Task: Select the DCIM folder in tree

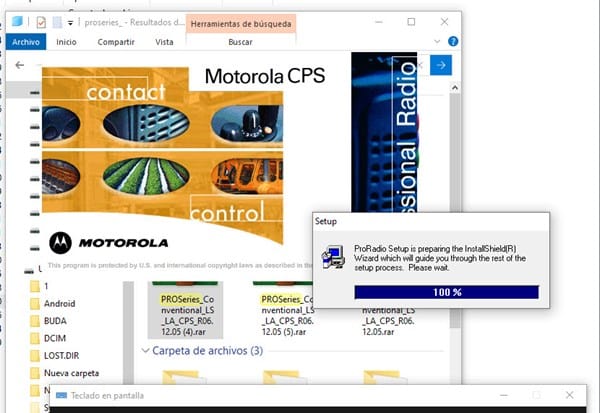Action: click(55, 338)
